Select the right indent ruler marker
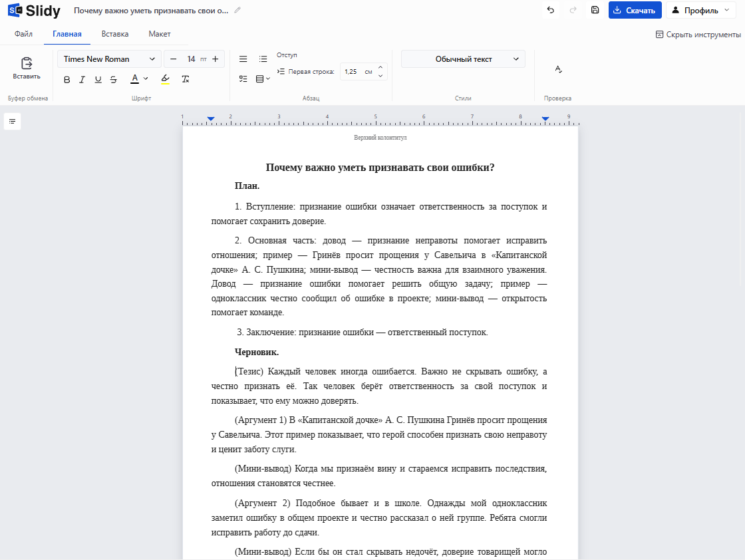This screenshot has height=560, width=745. click(x=545, y=118)
